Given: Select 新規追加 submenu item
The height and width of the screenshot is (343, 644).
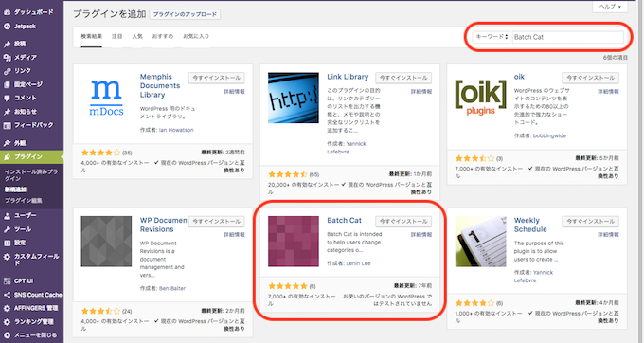Looking at the screenshot, I should point(15,190).
